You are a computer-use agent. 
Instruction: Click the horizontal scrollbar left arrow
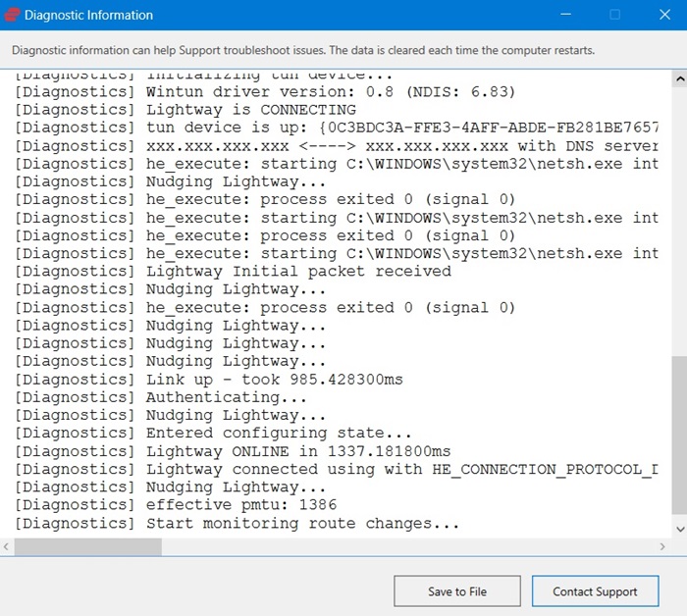[6, 546]
